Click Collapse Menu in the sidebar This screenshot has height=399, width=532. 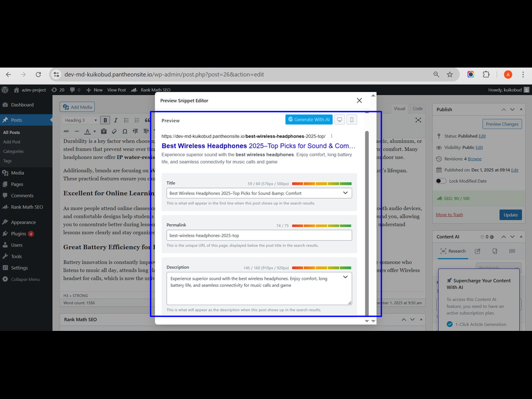[26, 279]
